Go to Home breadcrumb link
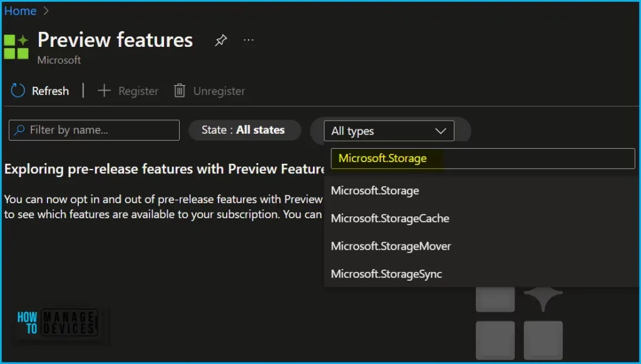The image size is (641, 364). [21, 11]
